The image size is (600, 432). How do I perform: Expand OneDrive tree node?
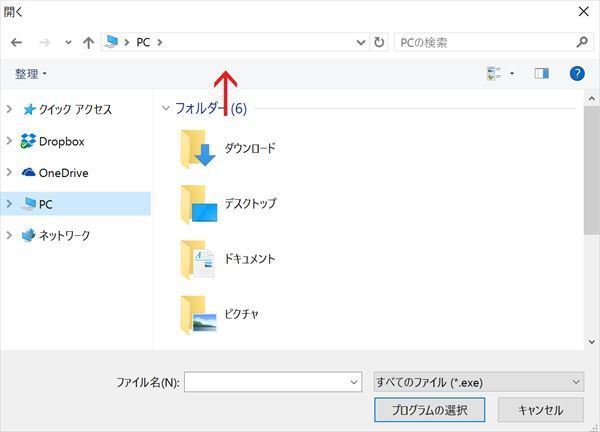[9, 173]
